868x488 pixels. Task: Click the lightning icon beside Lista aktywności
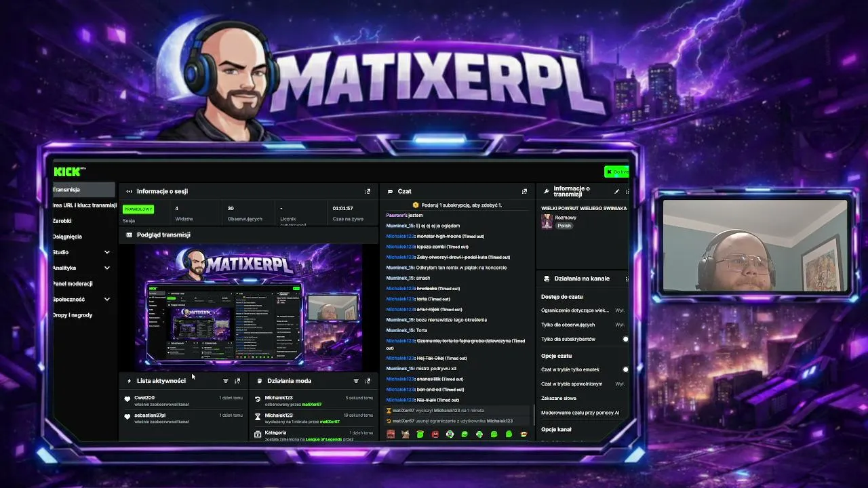(129, 381)
